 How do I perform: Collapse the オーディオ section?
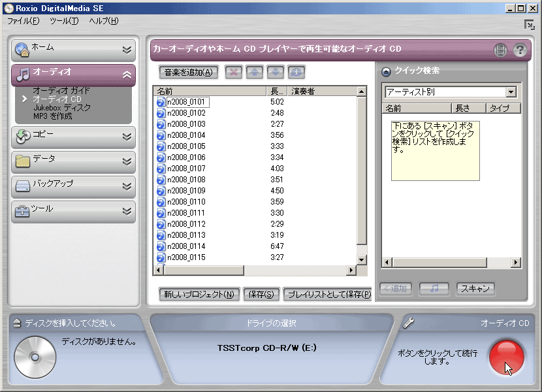[x=127, y=74]
